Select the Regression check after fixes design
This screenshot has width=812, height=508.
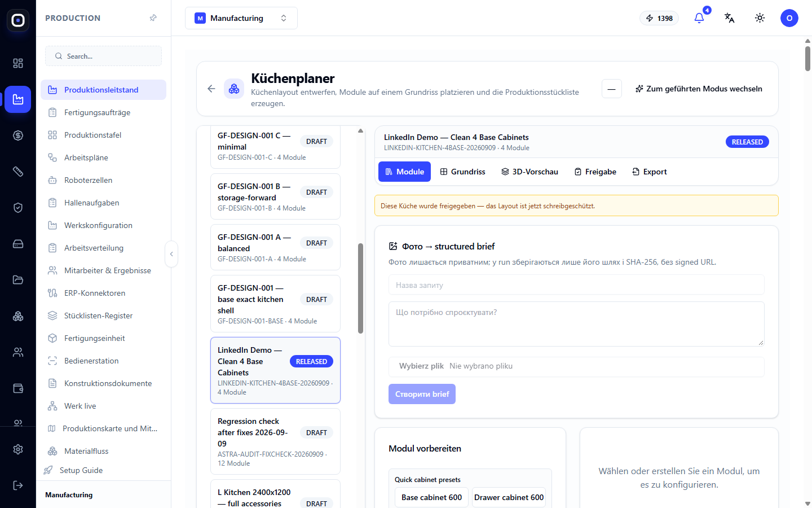pos(275,441)
